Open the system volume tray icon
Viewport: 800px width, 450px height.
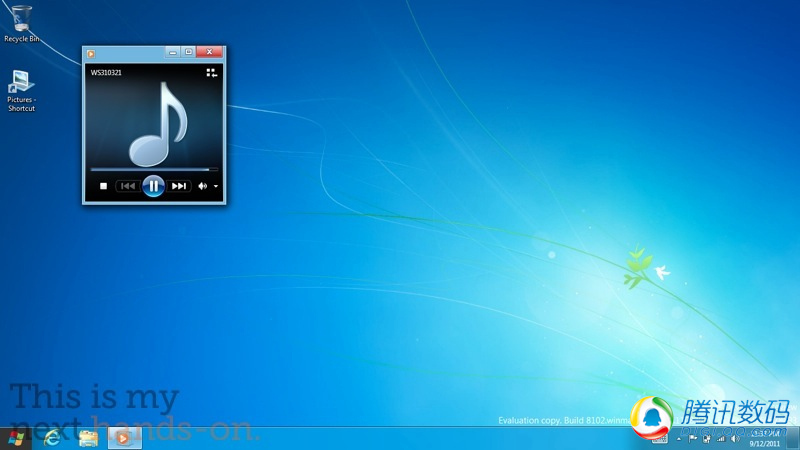[x=735, y=439]
